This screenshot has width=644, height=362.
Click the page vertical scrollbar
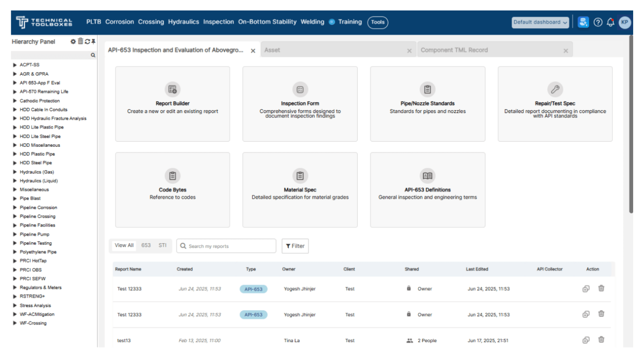[631, 124]
